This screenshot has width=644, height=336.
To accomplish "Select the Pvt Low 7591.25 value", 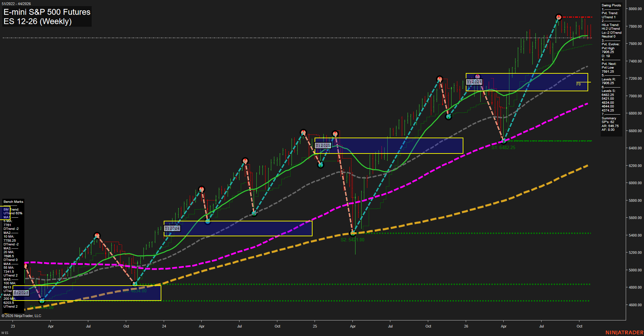I will [608, 72].
